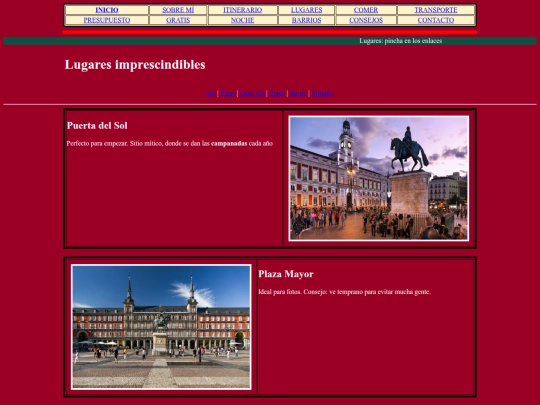Select LUGARES in the navigation table
The width and height of the screenshot is (540, 405).
[x=307, y=10]
